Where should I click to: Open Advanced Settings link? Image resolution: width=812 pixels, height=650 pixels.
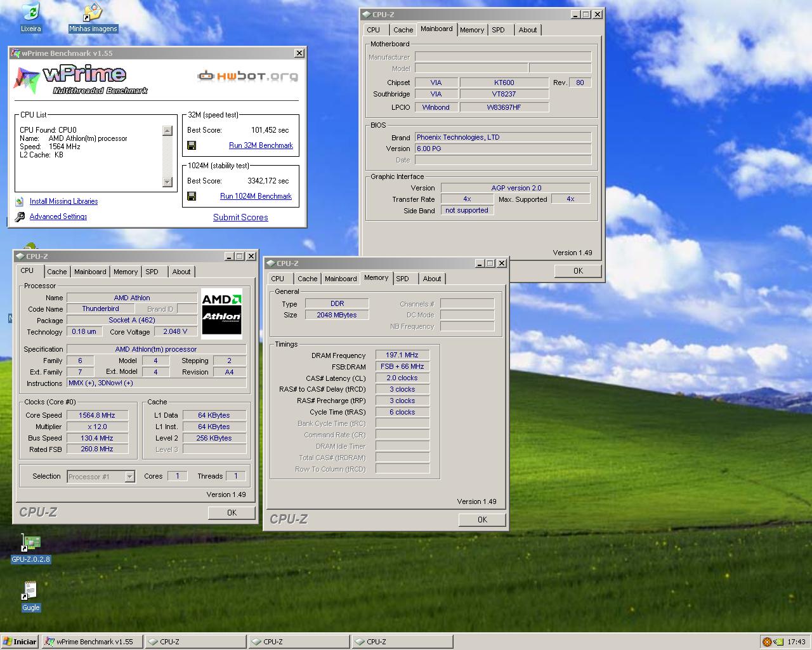click(x=58, y=216)
